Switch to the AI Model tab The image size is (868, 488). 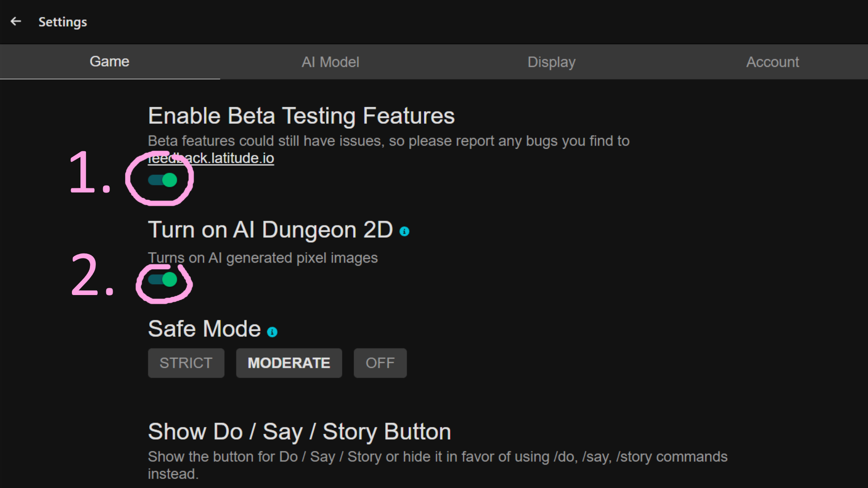point(330,61)
